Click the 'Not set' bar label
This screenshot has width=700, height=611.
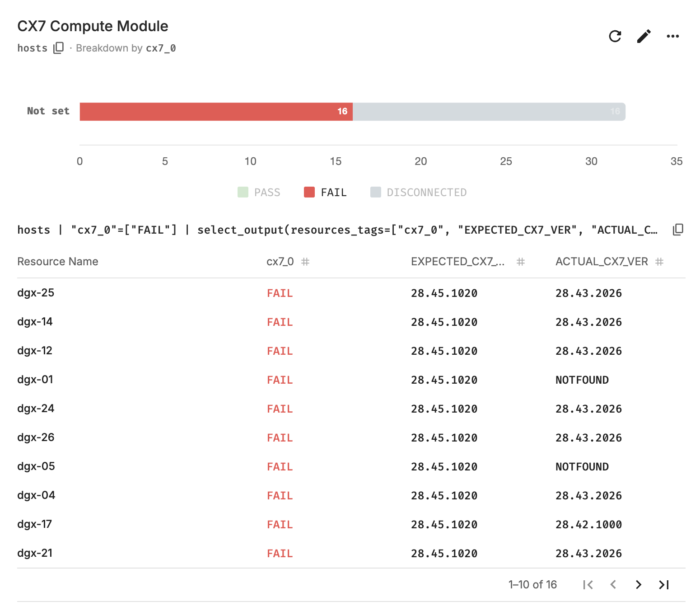point(48,111)
